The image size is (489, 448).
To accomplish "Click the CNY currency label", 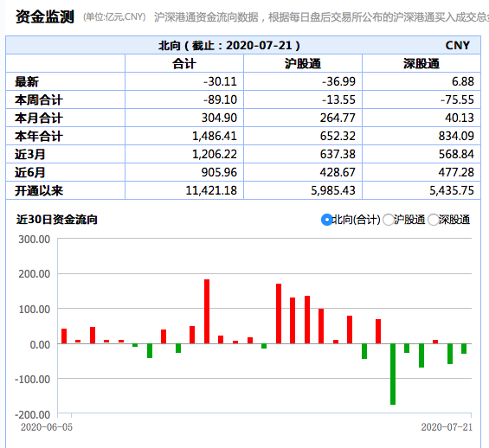I will (458, 46).
